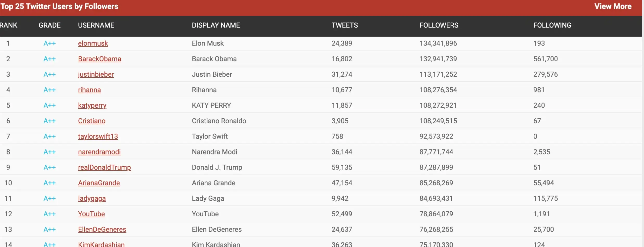Open the justinbieber username link
This screenshot has height=247, width=644.
(x=96, y=74)
